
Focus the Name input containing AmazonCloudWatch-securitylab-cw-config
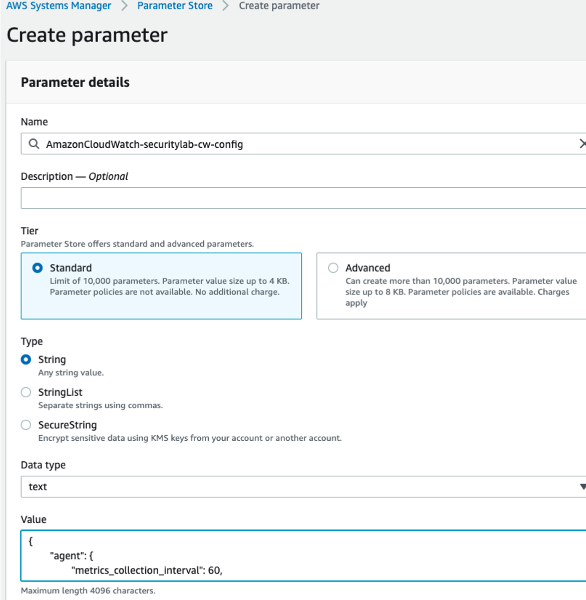pos(303,144)
